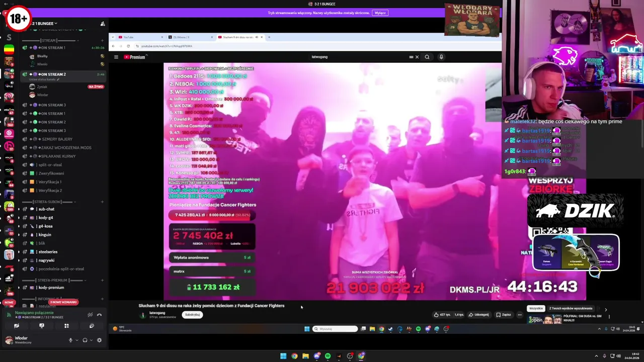Mute microphone in Discord user panel
Screen dimensions: 644x362
pyautogui.click(x=70, y=340)
